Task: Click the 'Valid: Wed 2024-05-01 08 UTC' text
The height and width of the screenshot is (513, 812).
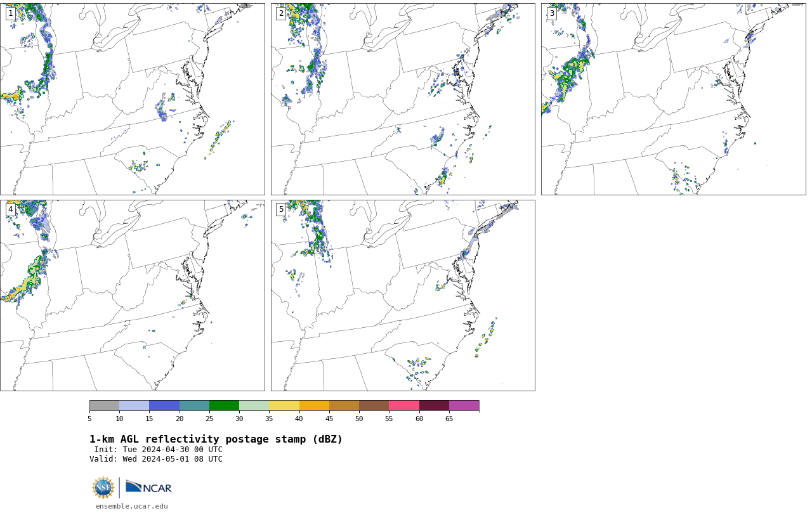Action: pyautogui.click(x=156, y=459)
